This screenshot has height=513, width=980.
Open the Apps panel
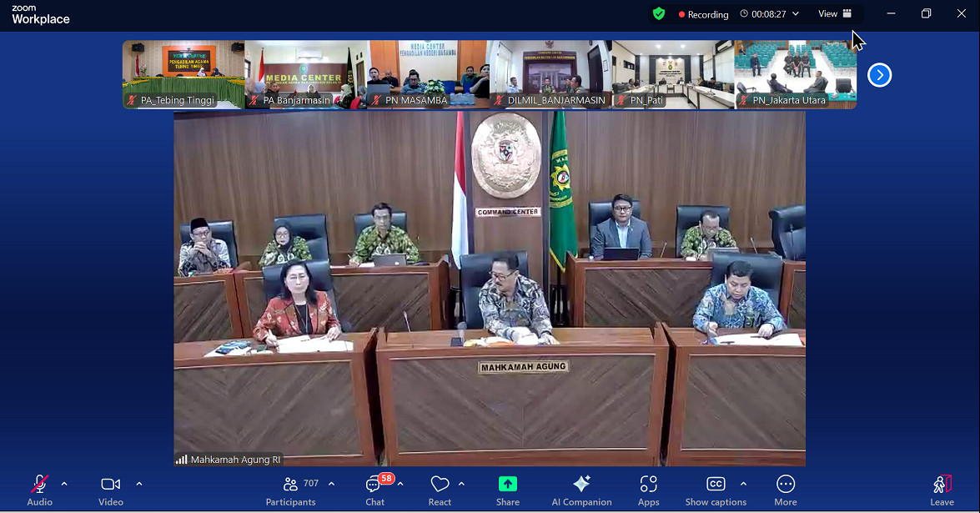[648, 490]
